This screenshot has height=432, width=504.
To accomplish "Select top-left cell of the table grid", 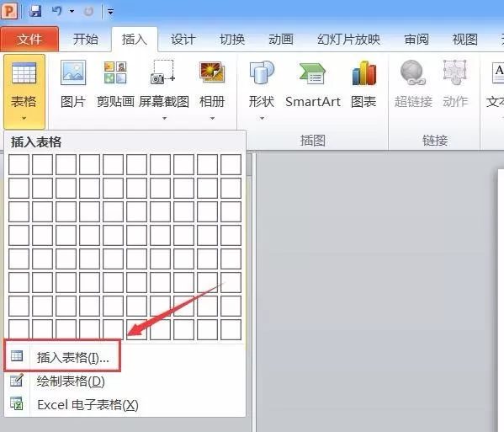I will [19, 164].
